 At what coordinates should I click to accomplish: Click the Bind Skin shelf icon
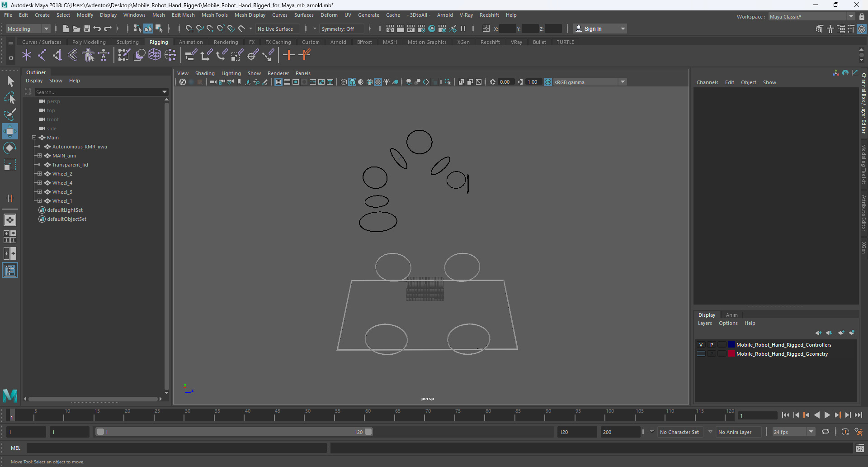pyautogui.click(x=73, y=55)
